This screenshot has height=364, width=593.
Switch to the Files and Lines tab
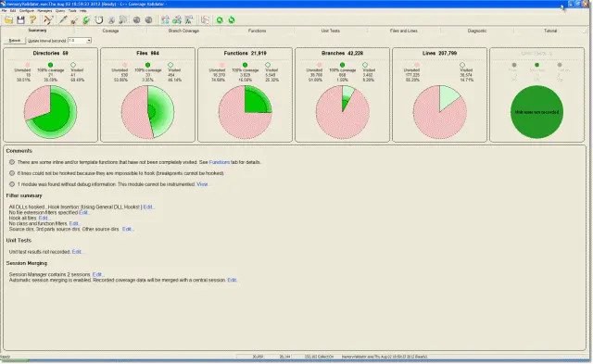pos(404,31)
